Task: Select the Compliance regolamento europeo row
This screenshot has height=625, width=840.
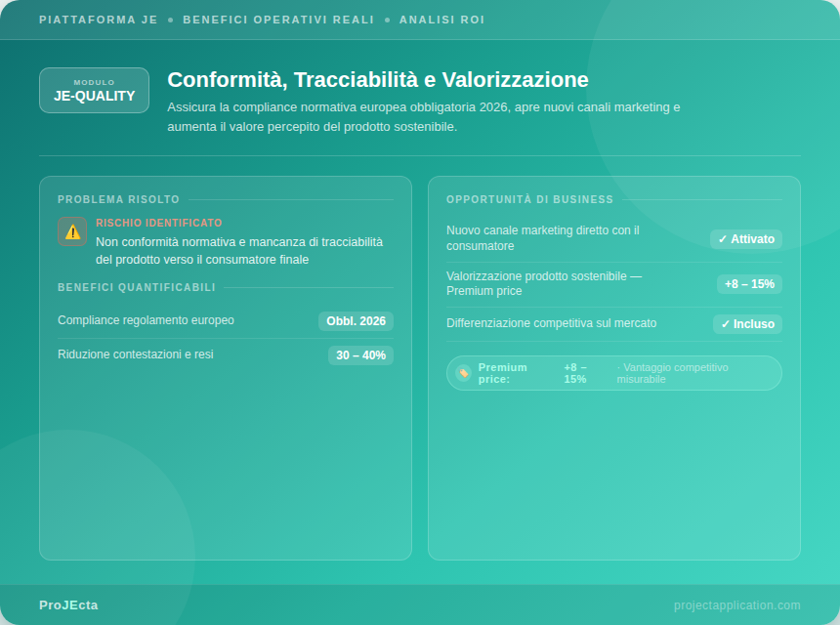Action: [146, 320]
